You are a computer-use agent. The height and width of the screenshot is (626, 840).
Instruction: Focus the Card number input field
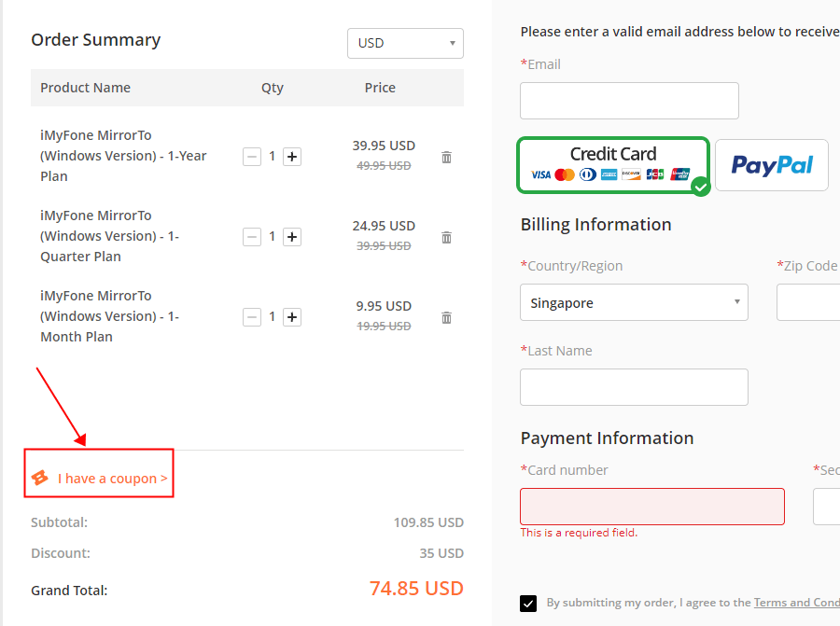652,507
